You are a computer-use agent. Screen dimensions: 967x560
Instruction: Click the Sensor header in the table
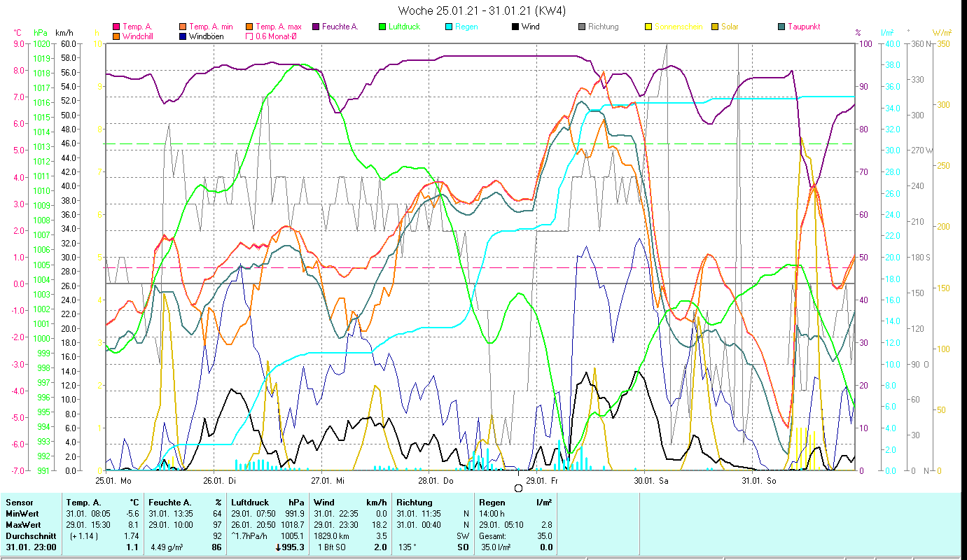[x=20, y=503]
